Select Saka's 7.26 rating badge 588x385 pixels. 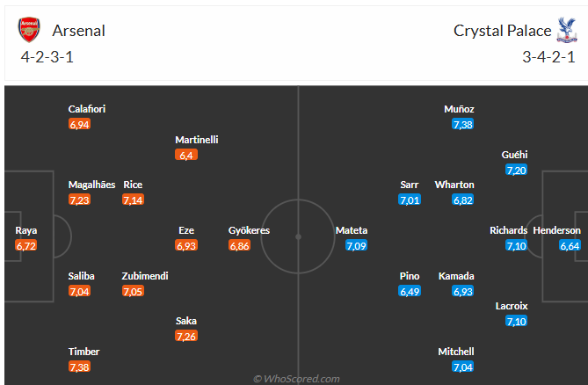pyautogui.click(x=186, y=336)
